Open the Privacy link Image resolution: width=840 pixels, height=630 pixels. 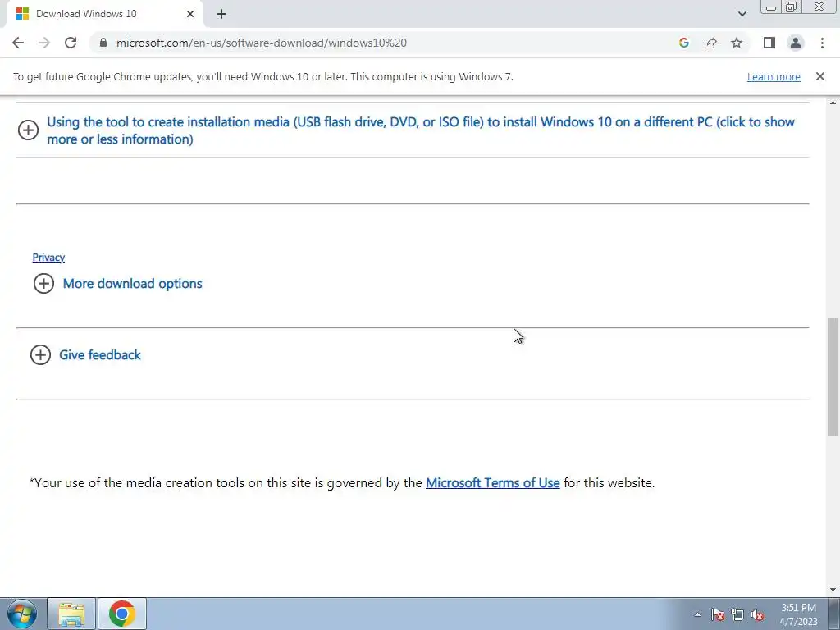[48, 257]
